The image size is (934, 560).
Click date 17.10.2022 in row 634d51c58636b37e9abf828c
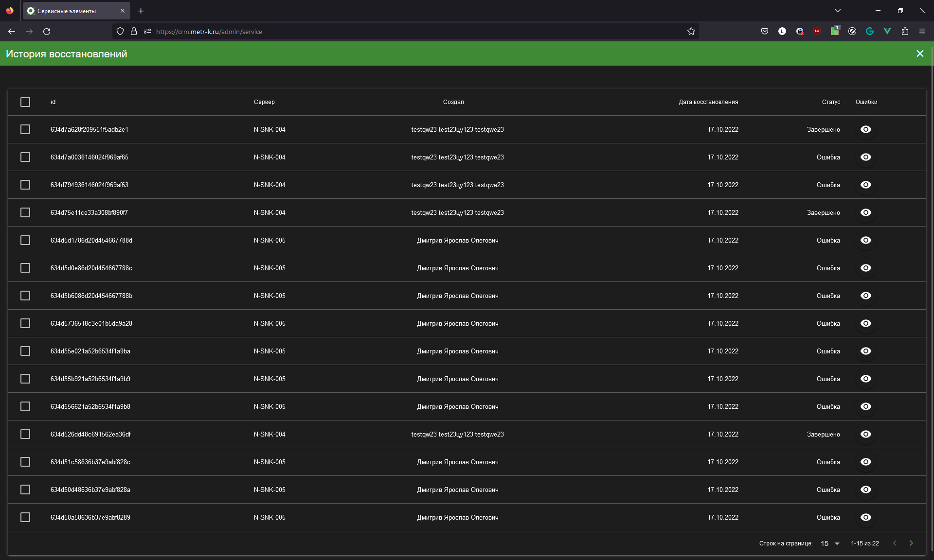tap(723, 462)
